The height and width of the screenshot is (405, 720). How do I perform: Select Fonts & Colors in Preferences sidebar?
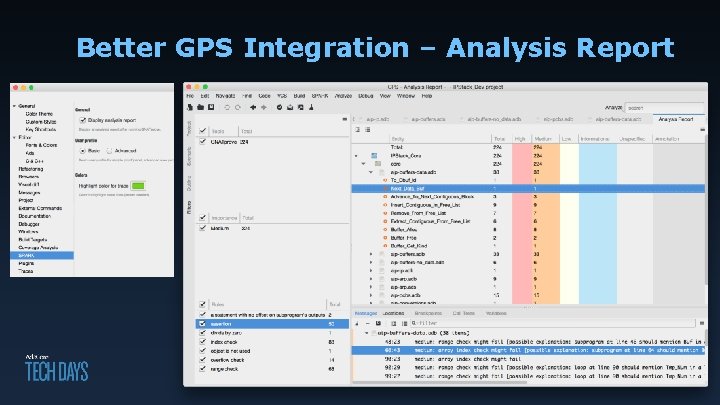click(41, 145)
